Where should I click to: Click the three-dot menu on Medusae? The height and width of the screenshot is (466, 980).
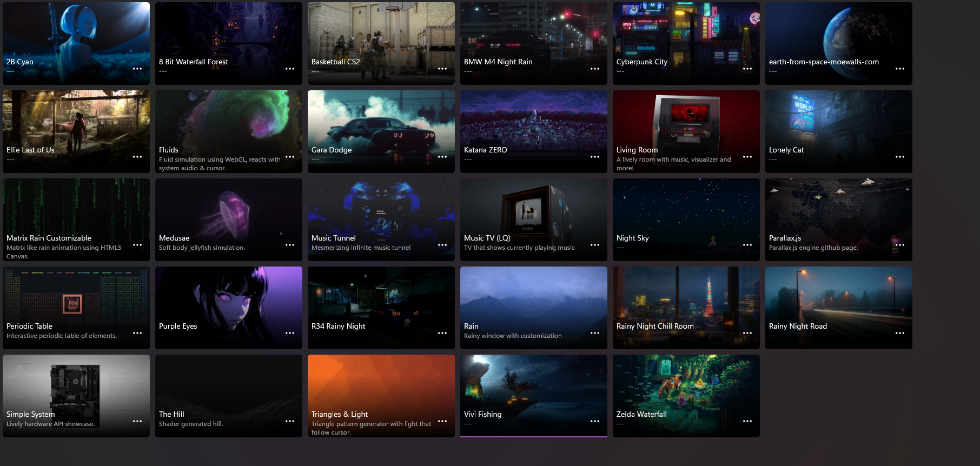pyautogui.click(x=290, y=245)
